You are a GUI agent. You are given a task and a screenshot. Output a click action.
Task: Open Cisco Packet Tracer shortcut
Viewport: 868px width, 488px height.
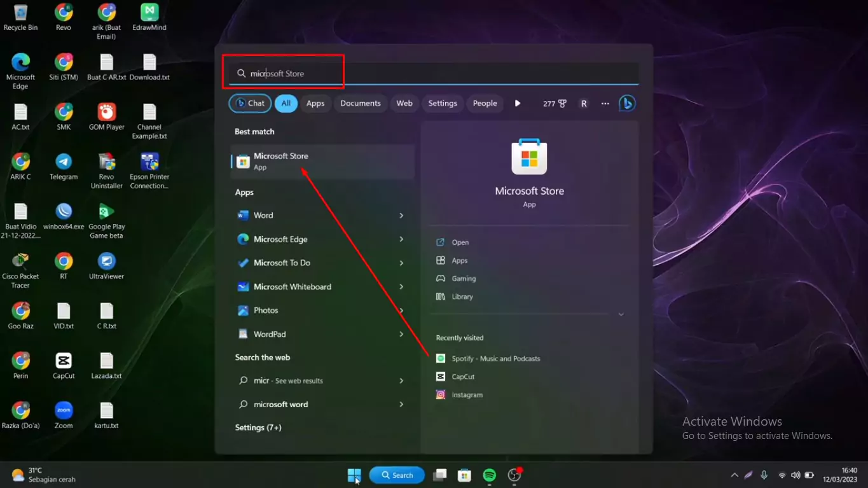coord(20,270)
